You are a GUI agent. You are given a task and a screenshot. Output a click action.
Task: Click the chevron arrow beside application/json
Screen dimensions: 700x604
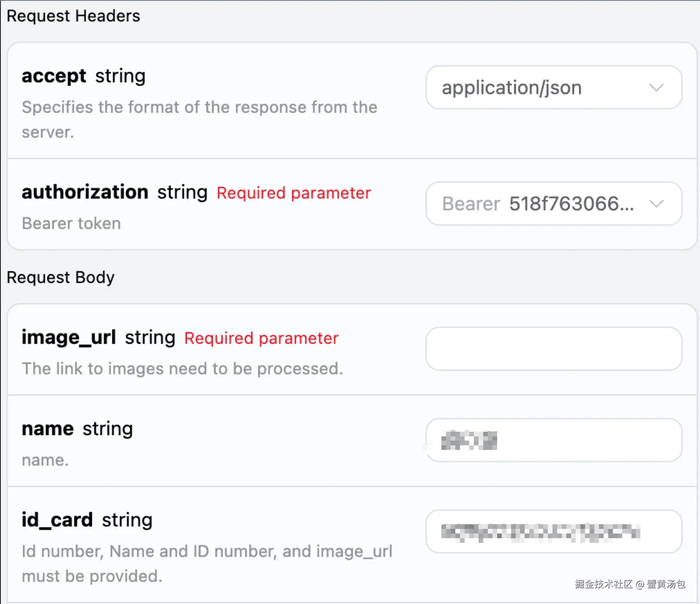tap(656, 88)
